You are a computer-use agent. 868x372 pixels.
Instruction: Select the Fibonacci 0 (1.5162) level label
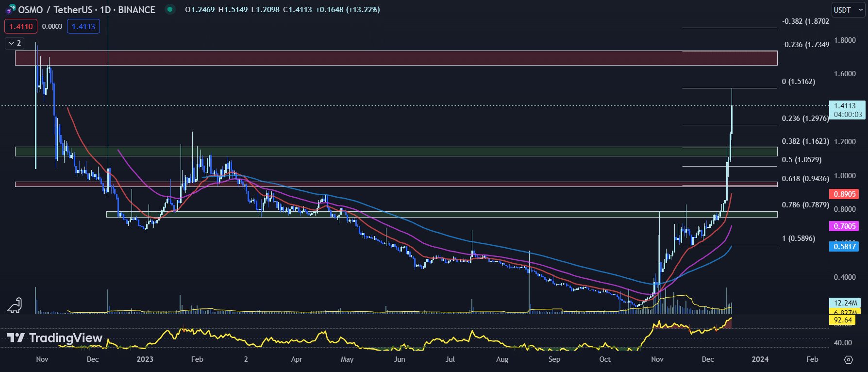click(798, 82)
